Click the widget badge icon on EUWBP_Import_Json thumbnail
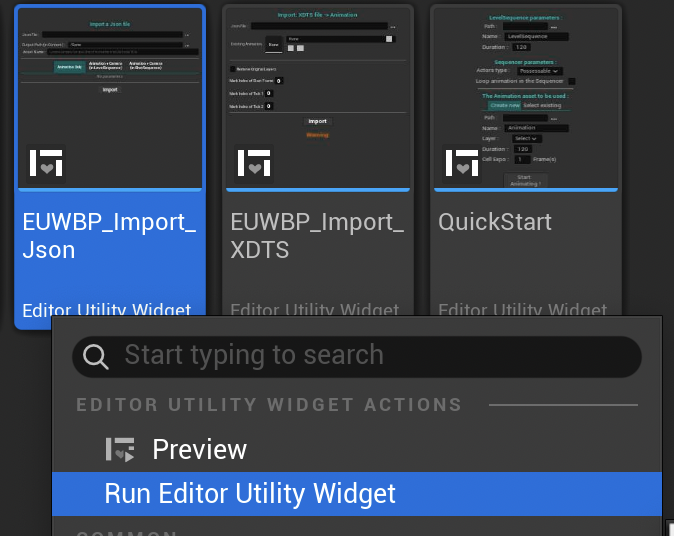 pos(46,163)
